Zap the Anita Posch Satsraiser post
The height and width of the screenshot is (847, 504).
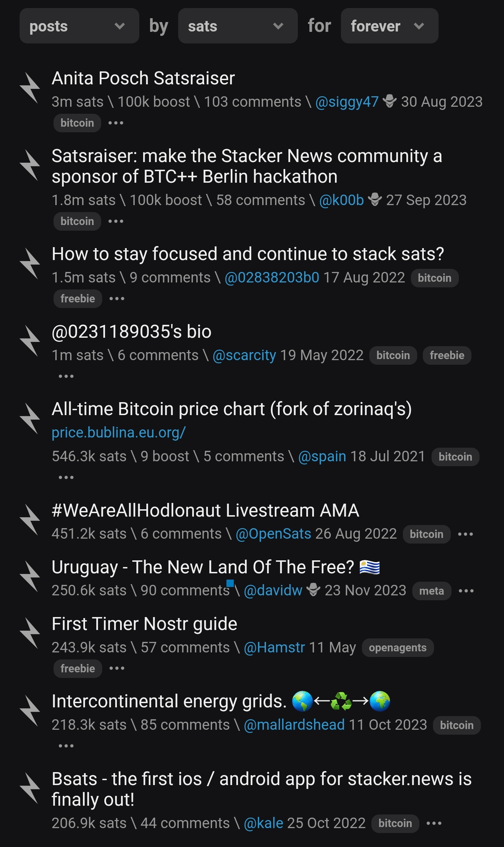[x=30, y=88]
